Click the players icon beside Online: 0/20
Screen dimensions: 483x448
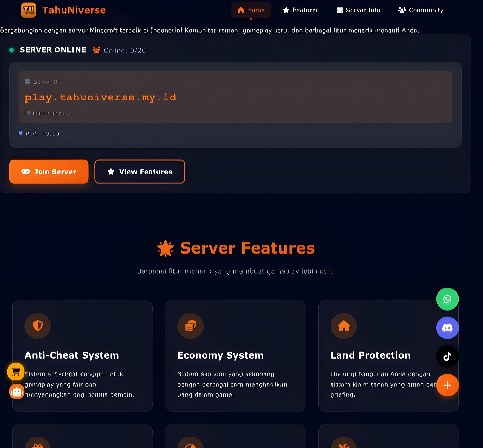pyautogui.click(x=96, y=50)
